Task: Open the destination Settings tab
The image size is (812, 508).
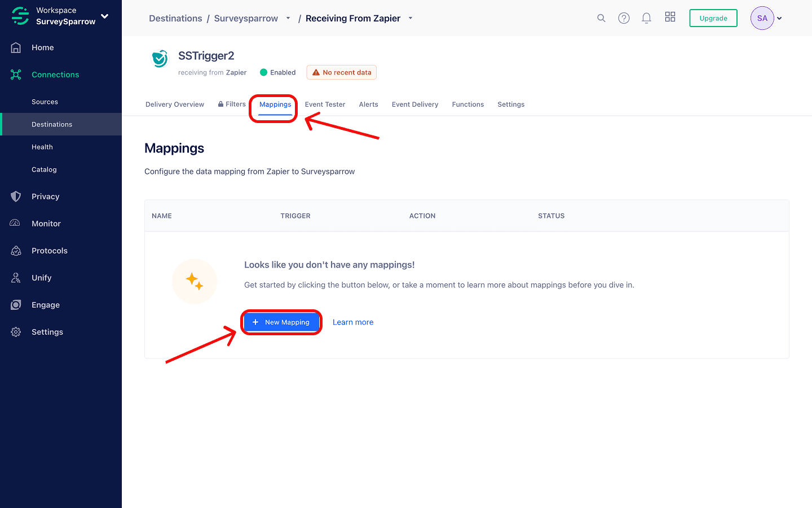Action: [x=511, y=104]
